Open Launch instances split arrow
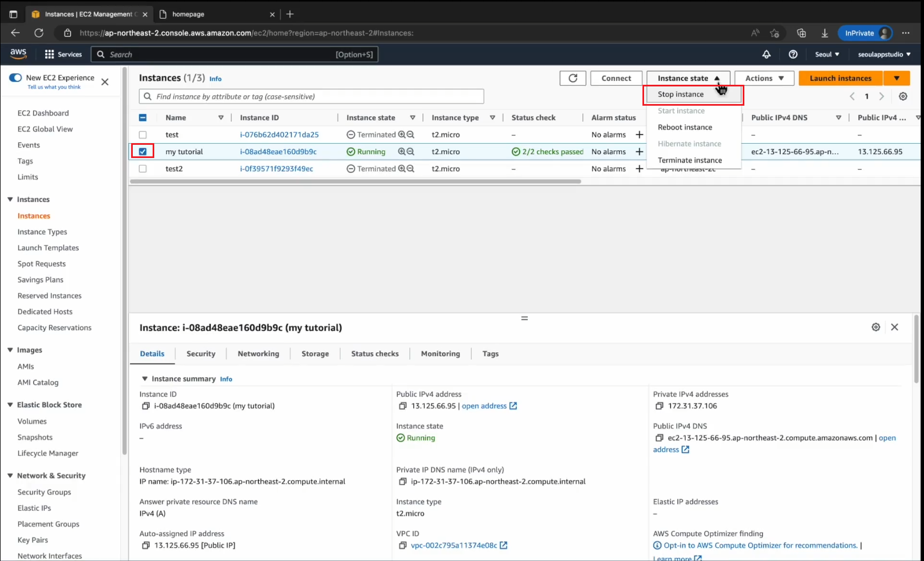This screenshot has height=561, width=924. (x=896, y=78)
